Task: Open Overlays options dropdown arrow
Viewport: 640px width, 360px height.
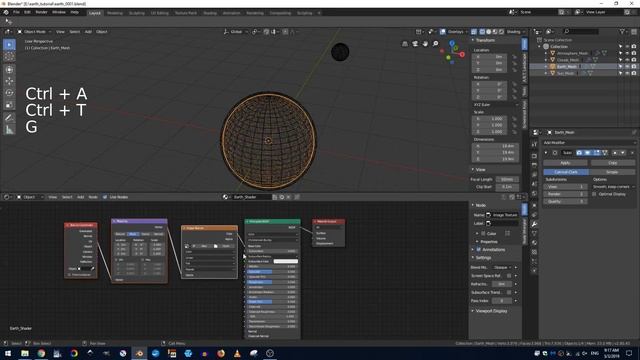Action: pos(467,31)
